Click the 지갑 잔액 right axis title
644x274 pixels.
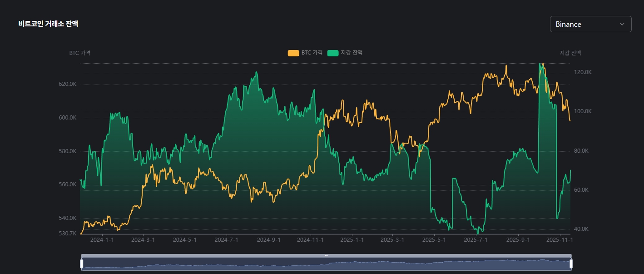[570, 53]
